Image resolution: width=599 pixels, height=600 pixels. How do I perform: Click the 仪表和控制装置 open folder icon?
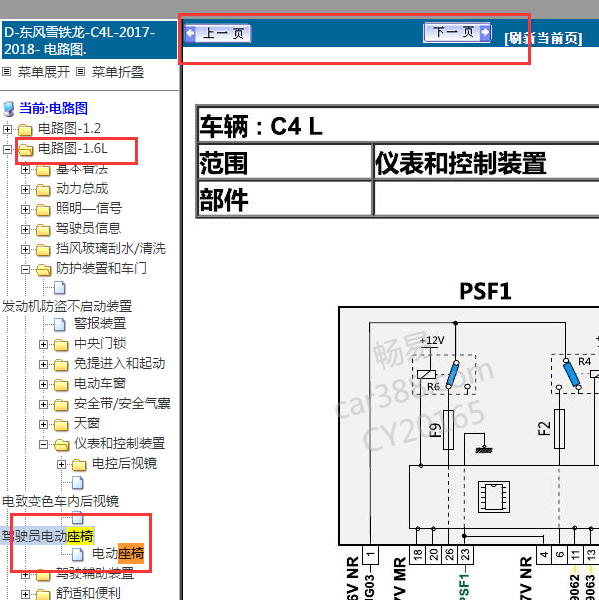pos(61,444)
